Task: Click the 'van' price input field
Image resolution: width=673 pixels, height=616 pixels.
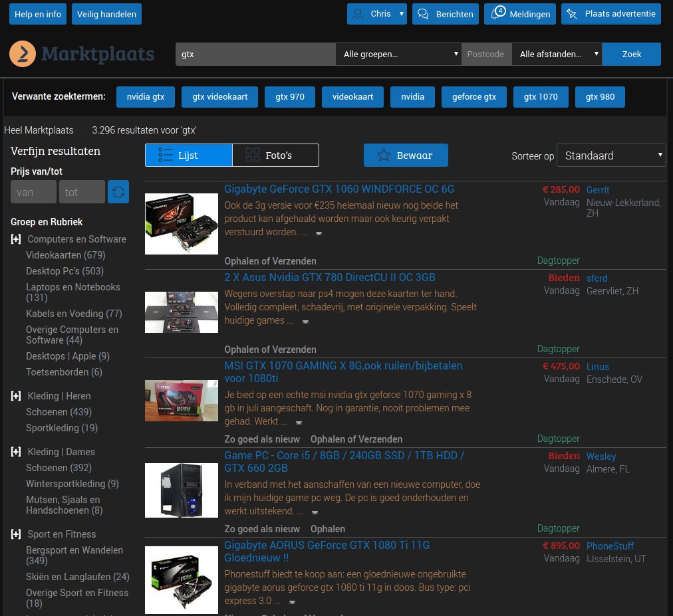Action: tap(33, 191)
